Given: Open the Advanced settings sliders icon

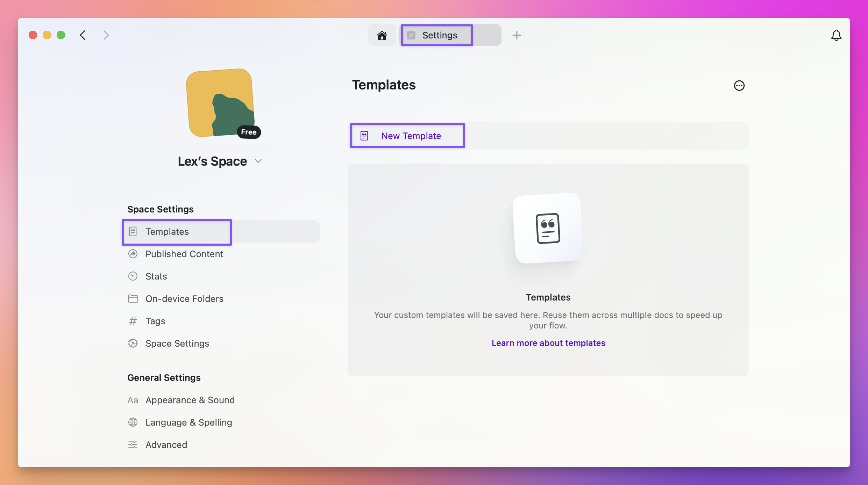Looking at the screenshot, I should tap(133, 444).
